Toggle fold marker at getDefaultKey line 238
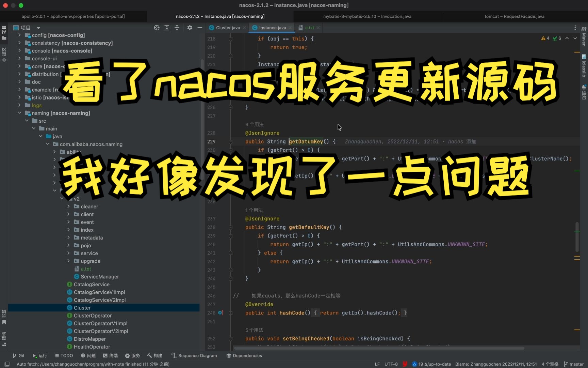588x368 pixels. tap(230, 227)
